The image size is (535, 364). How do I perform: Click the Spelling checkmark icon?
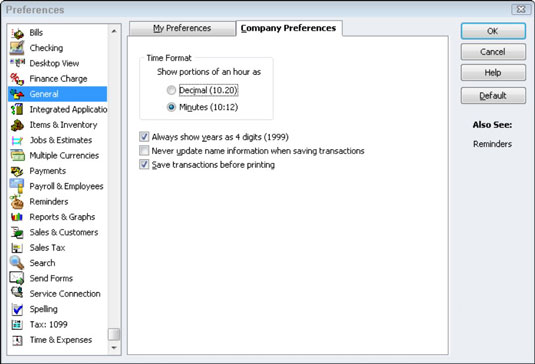(17, 309)
